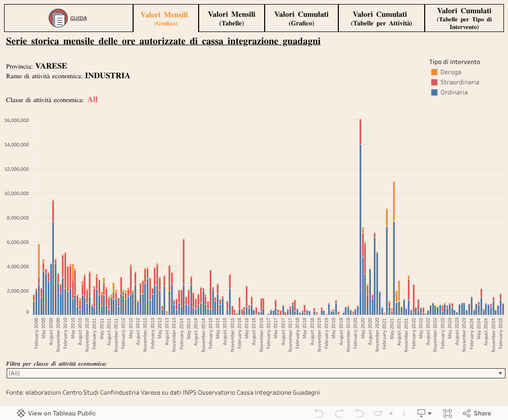The height and width of the screenshot is (420, 508).
Task: Click the Revert view icon
Action: click(x=359, y=413)
